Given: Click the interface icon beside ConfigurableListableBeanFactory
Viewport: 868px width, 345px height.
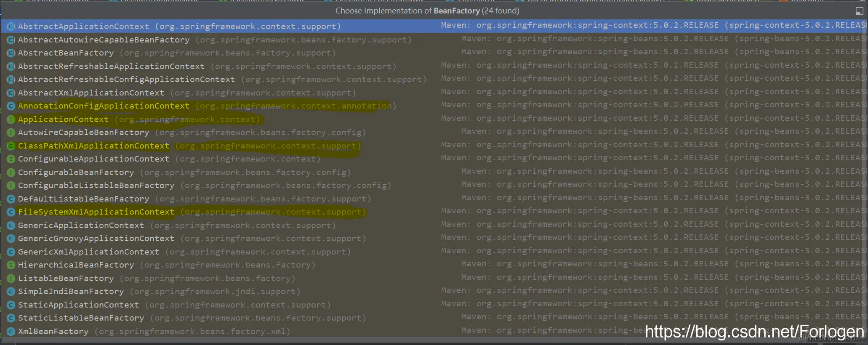Looking at the screenshot, I should pos(11,186).
